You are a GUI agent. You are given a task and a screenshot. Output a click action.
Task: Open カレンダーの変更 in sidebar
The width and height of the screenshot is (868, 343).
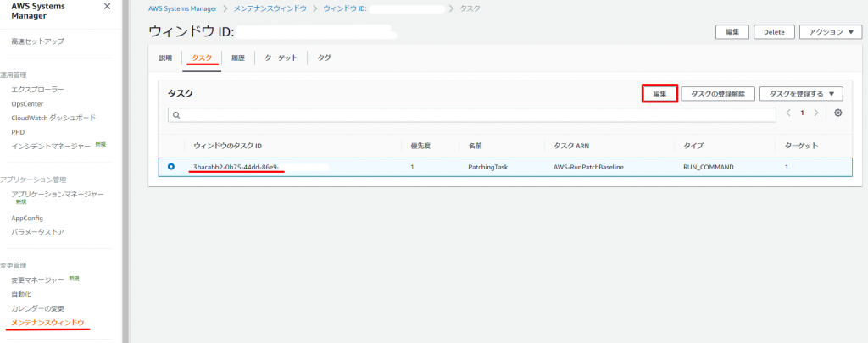click(x=38, y=308)
